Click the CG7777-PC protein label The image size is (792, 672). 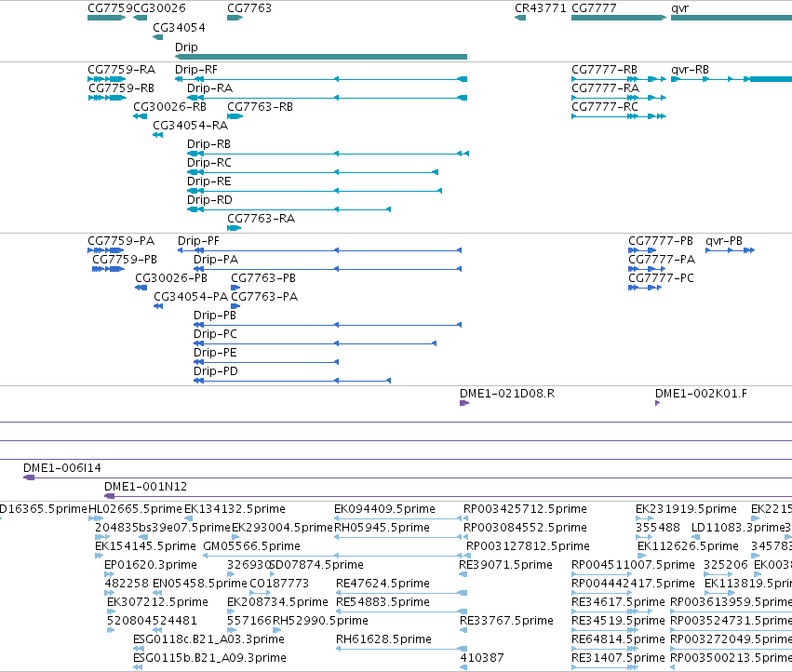click(x=661, y=278)
